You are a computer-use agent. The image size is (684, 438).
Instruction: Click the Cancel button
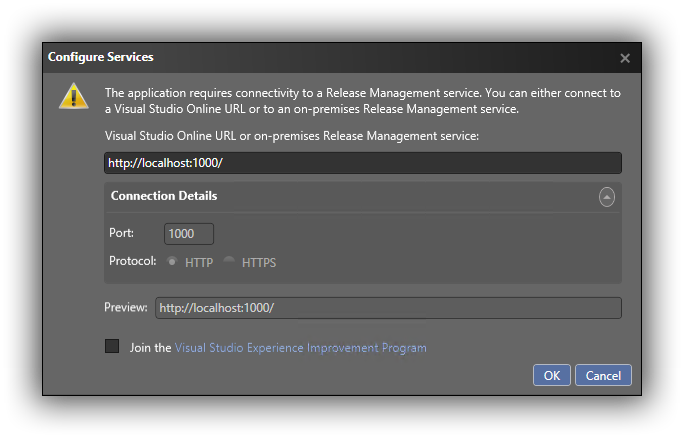coord(603,375)
